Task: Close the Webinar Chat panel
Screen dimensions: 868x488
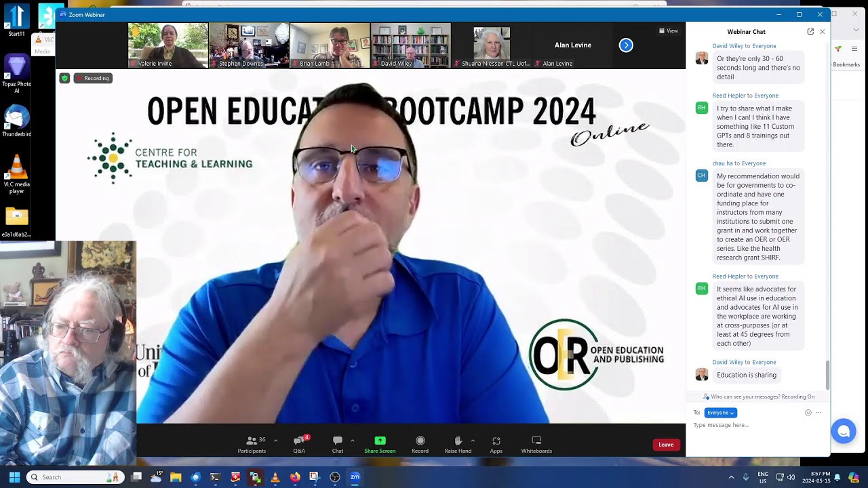Action: coord(823,32)
